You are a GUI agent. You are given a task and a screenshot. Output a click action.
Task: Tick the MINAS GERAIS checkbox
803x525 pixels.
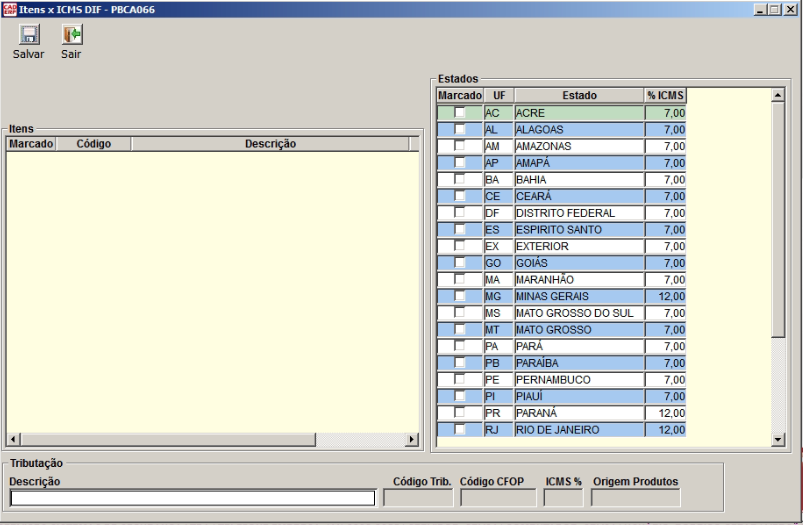coord(459,296)
